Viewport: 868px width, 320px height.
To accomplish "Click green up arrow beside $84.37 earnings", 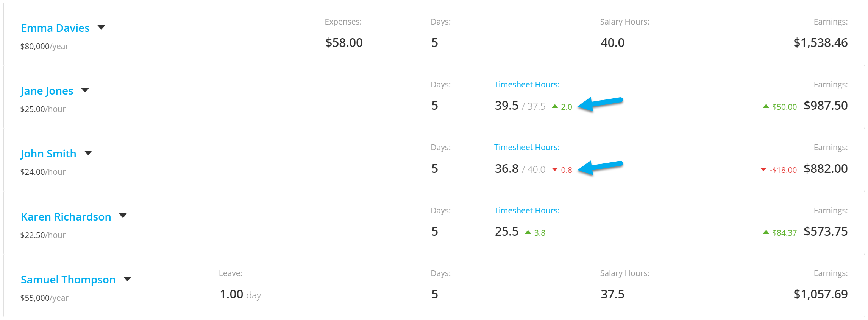I will (x=766, y=232).
